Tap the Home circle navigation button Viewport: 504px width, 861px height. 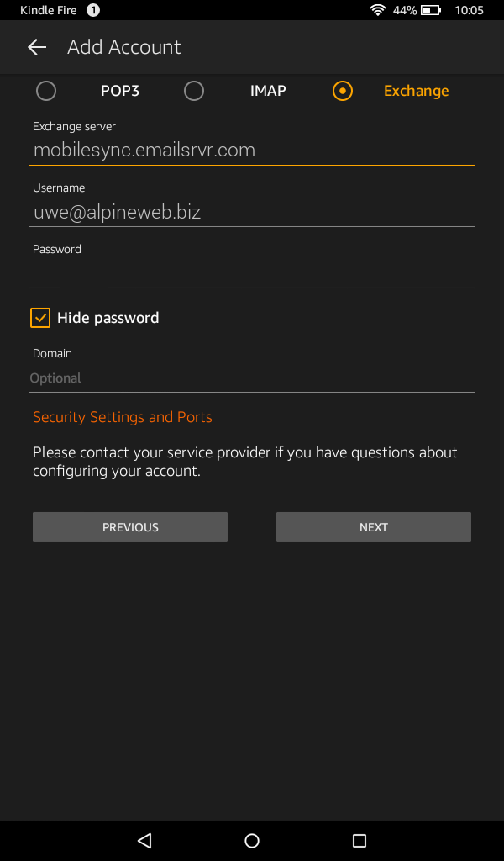(x=252, y=840)
